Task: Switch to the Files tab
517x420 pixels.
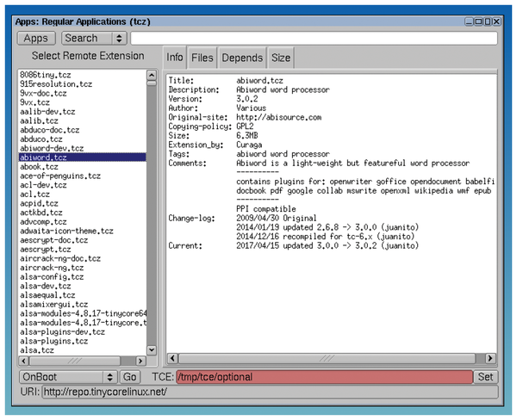Action: click(x=202, y=58)
